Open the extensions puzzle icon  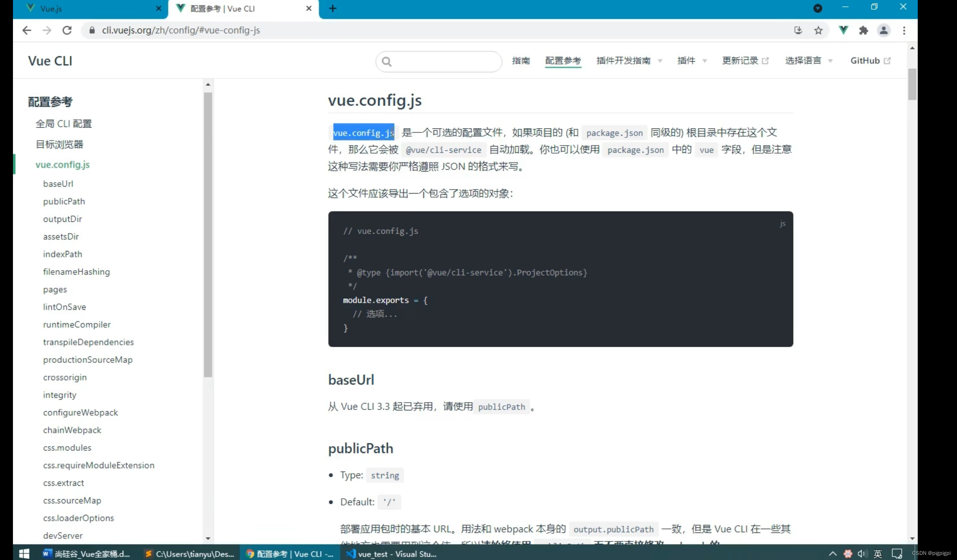click(863, 30)
